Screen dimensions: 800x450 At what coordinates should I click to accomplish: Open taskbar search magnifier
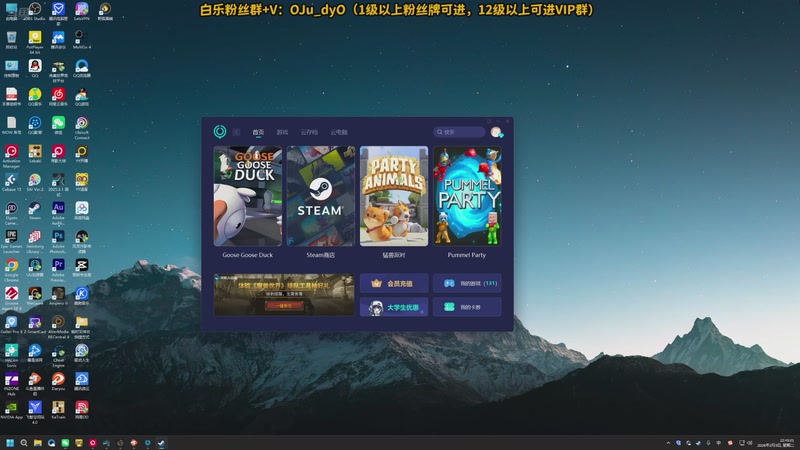click(23, 443)
